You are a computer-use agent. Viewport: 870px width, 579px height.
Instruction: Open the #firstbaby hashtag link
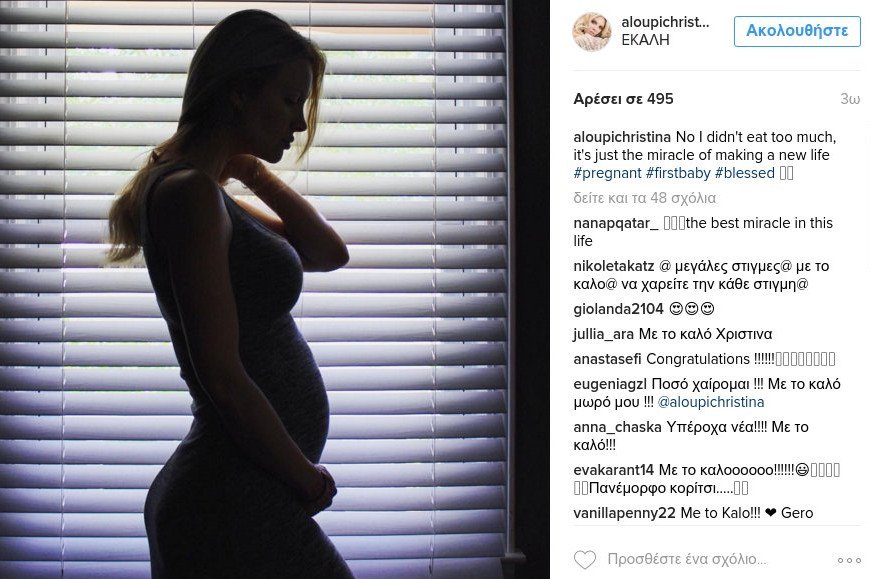pos(678,173)
